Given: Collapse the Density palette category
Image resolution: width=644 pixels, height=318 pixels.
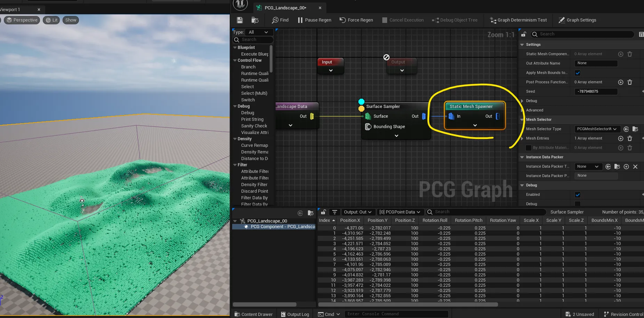Looking at the screenshot, I should (235, 139).
